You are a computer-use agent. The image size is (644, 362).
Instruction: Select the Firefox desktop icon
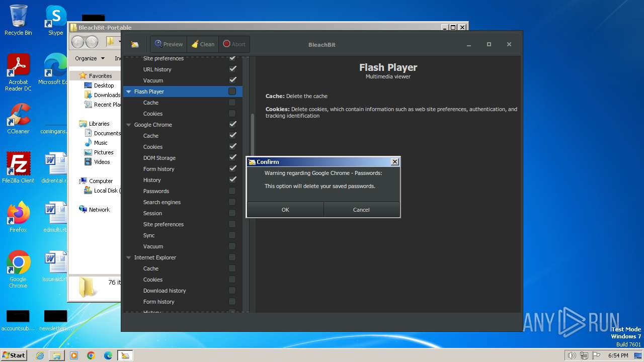[18, 217]
